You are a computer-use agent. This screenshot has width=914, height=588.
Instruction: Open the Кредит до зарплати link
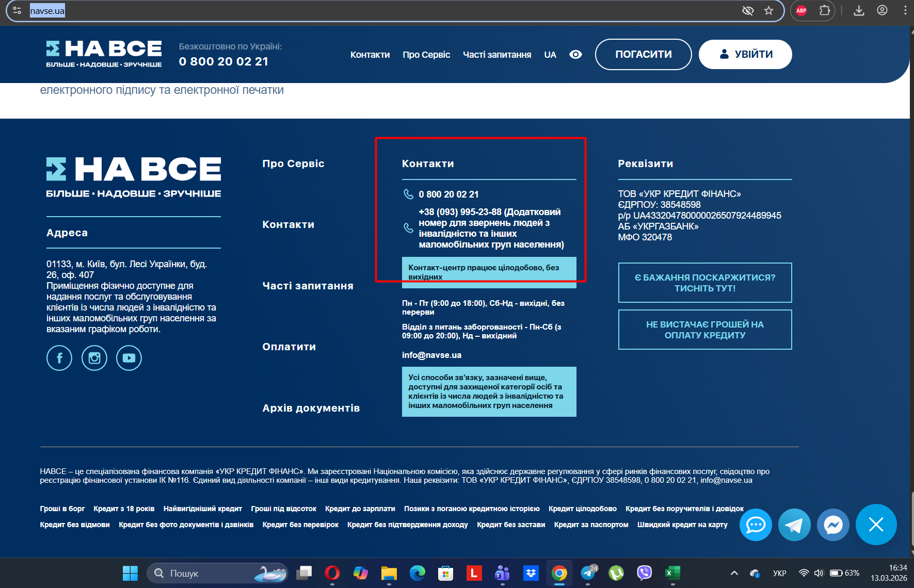tap(360, 509)
